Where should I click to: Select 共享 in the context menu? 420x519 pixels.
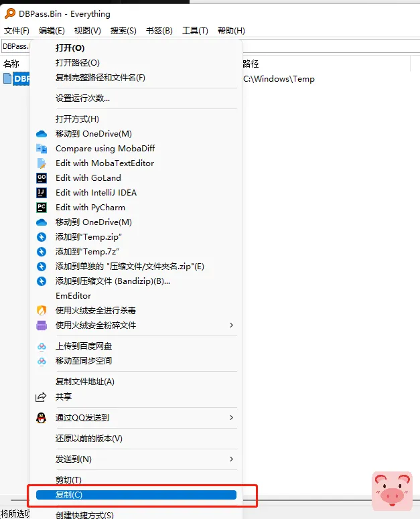click(x=64, y=396)
